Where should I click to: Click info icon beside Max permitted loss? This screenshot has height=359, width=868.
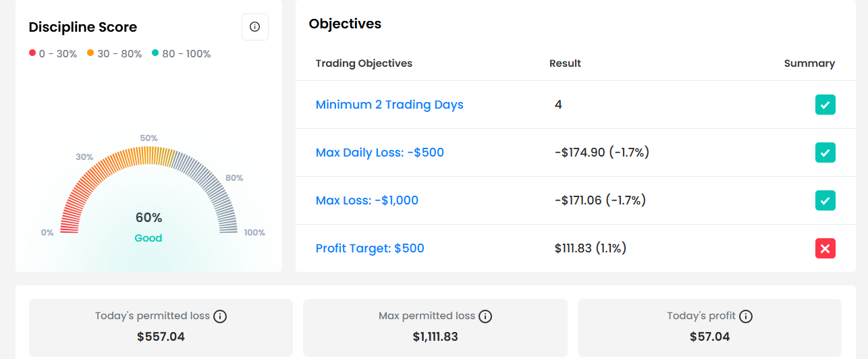coord(485,316)
